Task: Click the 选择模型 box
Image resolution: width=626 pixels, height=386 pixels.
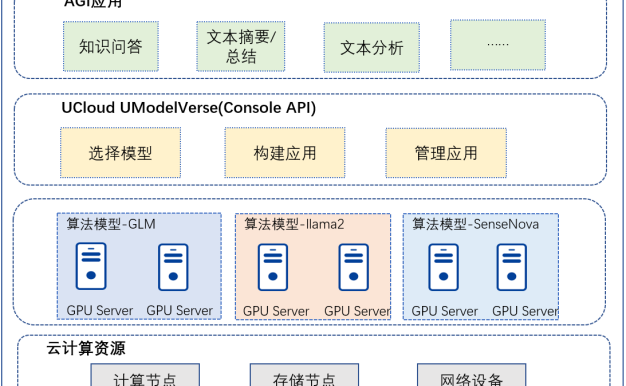Action: point(121,153)
